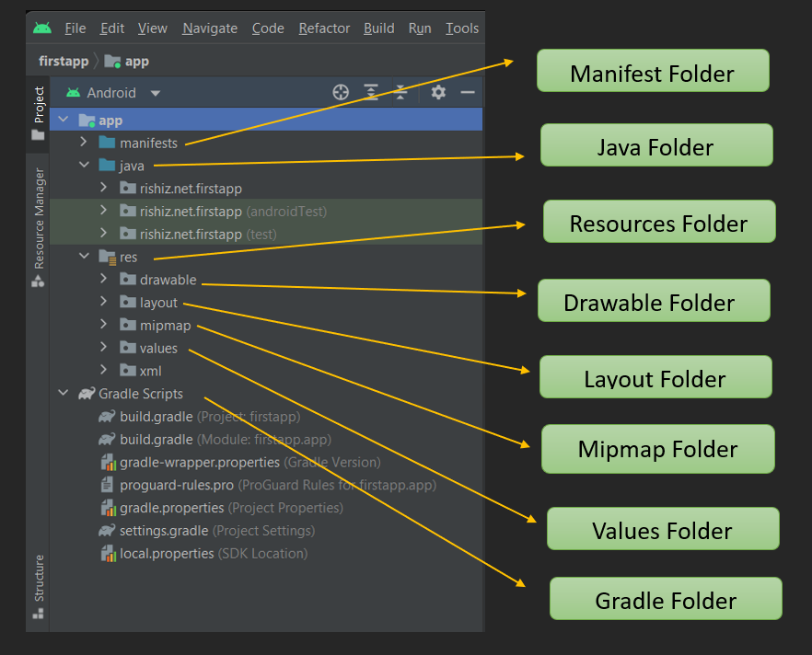The image size is (812, 655).
Task: Open the Refactor menu
Action: coord(324,28)
